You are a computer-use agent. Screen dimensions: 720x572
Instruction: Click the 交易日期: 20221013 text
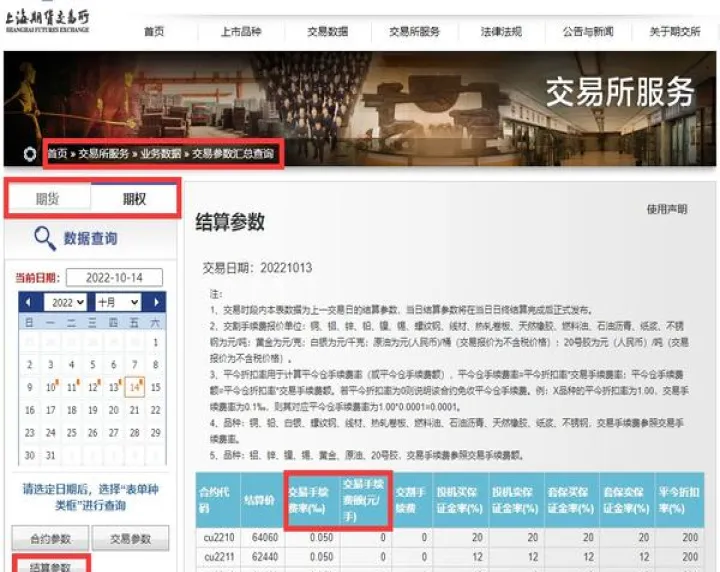(257, 268)
